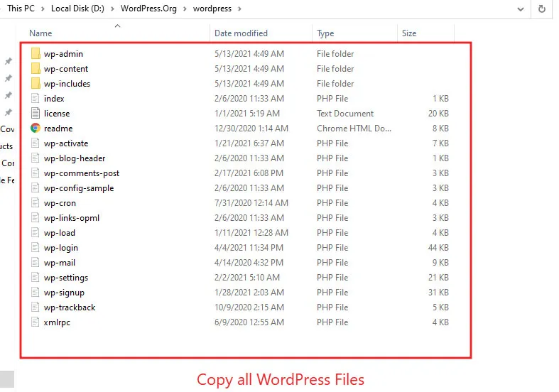The width and height of the screenshot is (559, 392).
Task: Go to WordPress.Org breadcrumb
Action: pyautogui.click(x=148, y=9)
